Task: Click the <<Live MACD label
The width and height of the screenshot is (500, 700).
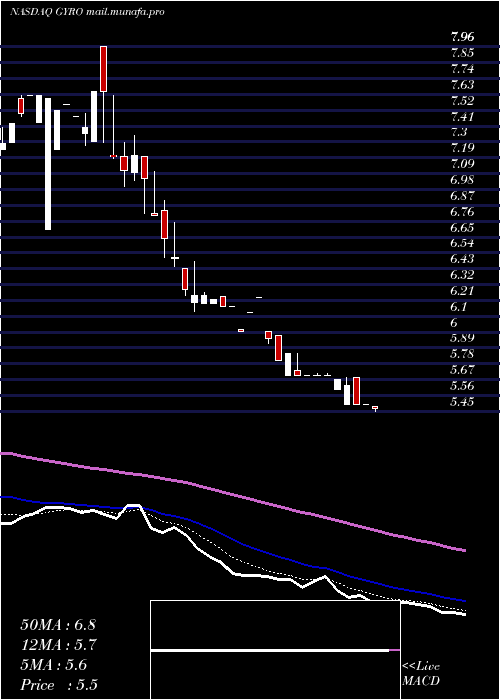Action: coord(421,674)
